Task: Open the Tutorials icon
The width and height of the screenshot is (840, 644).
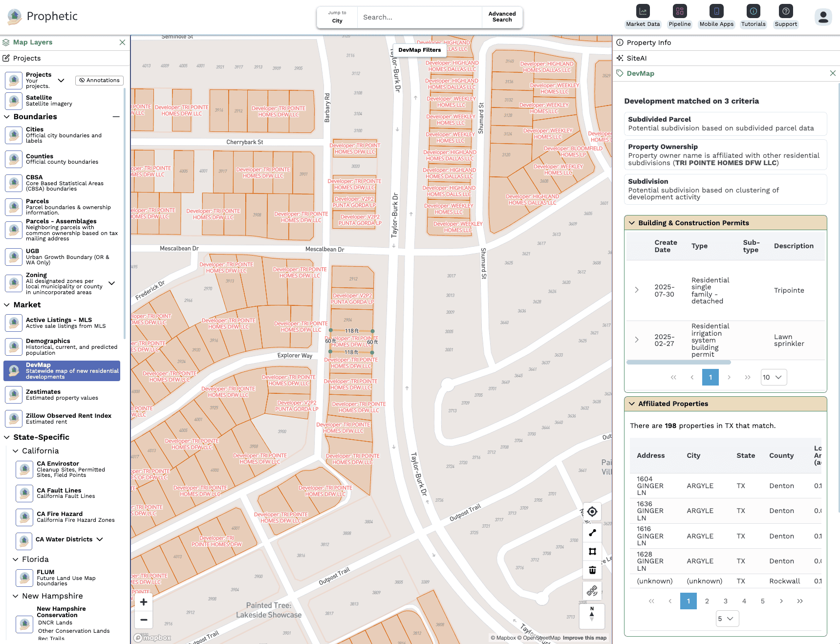Action: 753,11
